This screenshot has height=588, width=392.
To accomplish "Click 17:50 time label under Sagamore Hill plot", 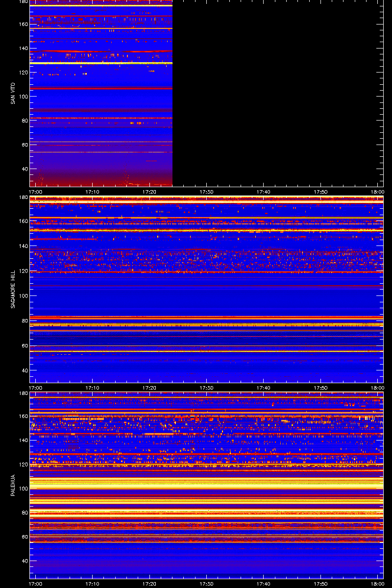I will (x=320, y=388).
